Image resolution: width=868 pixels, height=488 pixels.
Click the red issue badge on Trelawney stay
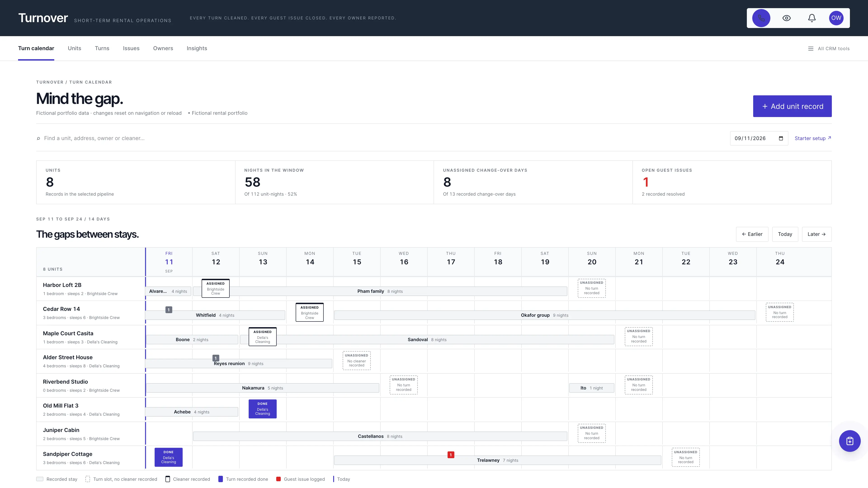click(x=451, y=455)
